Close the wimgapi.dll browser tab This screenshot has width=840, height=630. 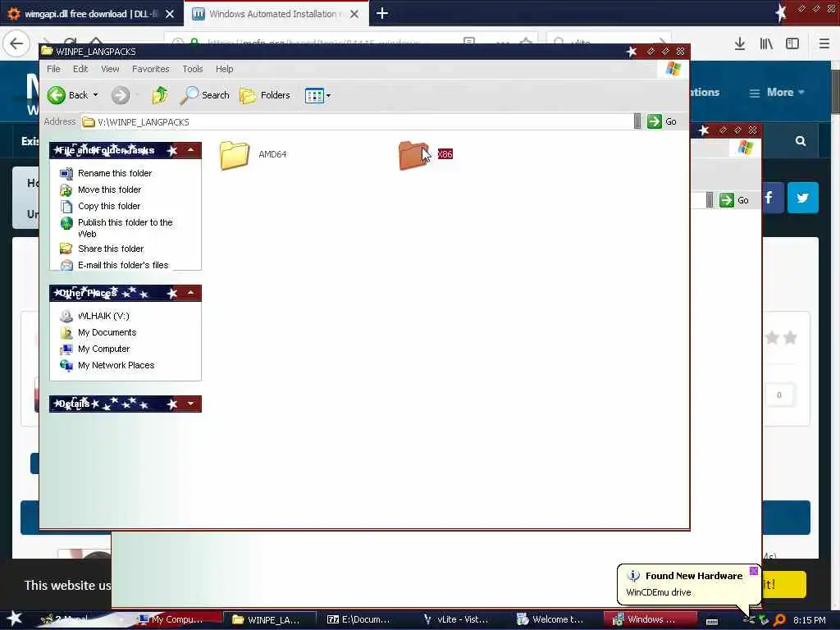[x=170, y=14]
